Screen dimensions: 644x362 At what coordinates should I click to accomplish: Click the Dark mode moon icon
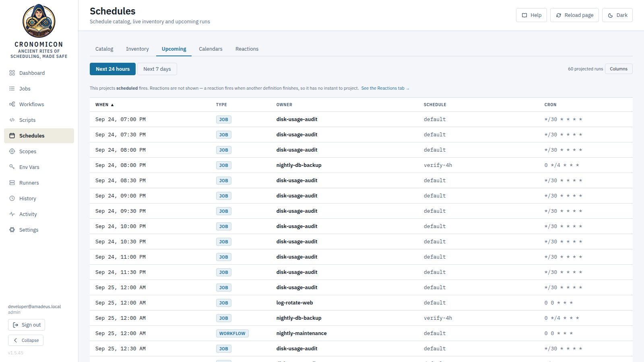pos(611,15)
